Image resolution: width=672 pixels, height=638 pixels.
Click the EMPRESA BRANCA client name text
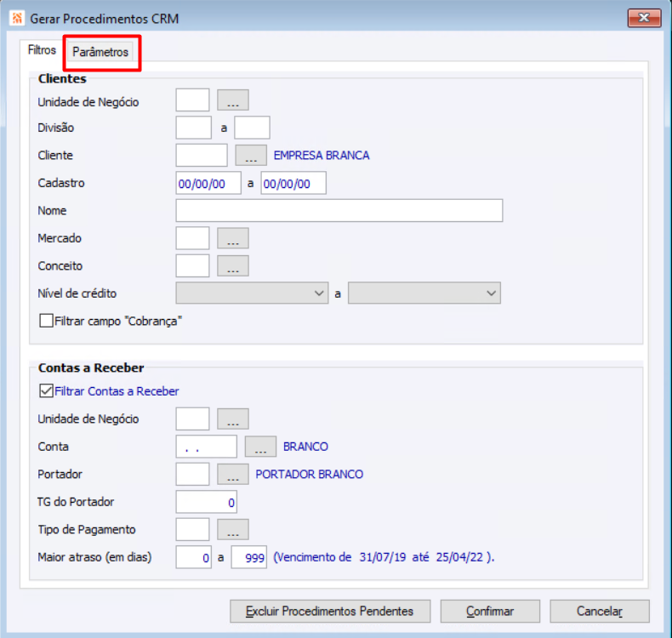click(x=322, y=155)
